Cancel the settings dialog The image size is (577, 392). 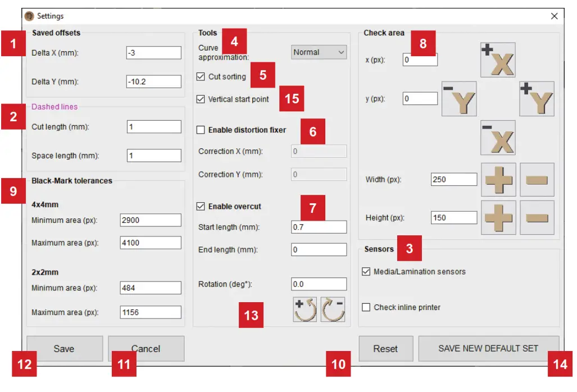(146, 348)
